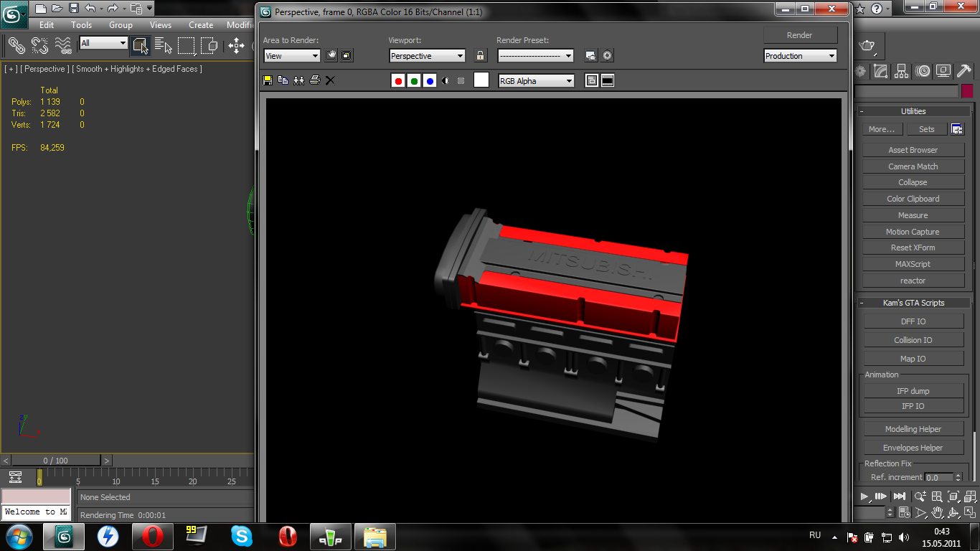Toggle the red channel display
The height and width of the screenshot is (551, 980).
coord(398,81)
